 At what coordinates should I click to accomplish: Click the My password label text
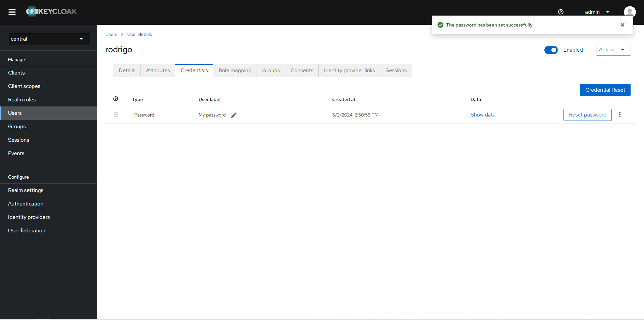click(212, 115)
